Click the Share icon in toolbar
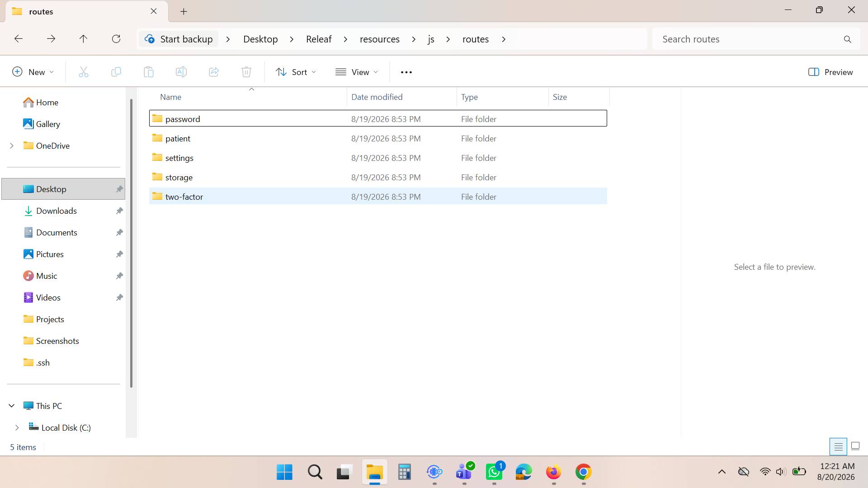 [x=214, y=72]
